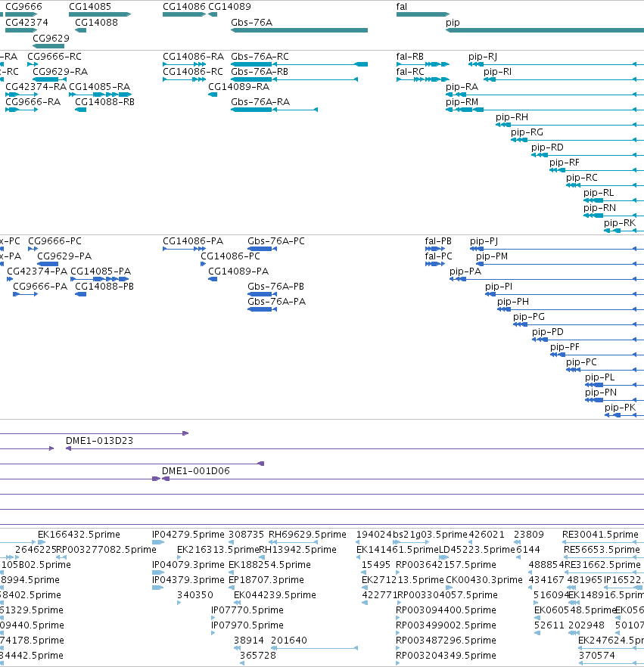Click EST RP003094400.5prime
The width and height of the screenshot is (644, 667).
tap(446, 610)
